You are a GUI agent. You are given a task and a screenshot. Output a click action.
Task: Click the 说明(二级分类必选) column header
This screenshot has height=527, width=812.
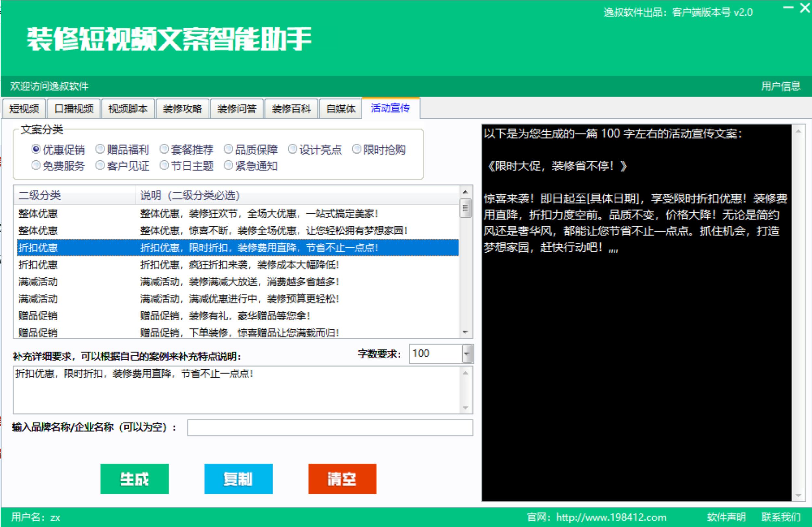298,195
